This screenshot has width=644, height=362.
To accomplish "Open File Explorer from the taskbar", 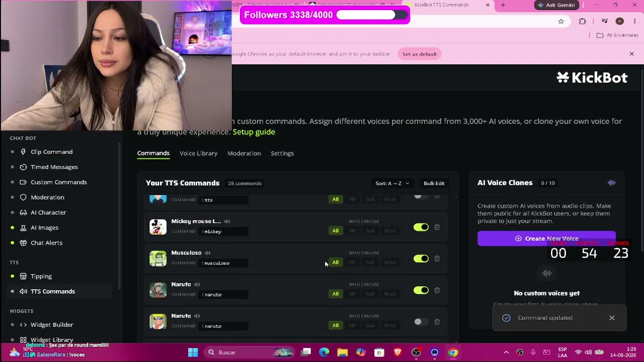I will pyautogui.click(x=343, y=352).
